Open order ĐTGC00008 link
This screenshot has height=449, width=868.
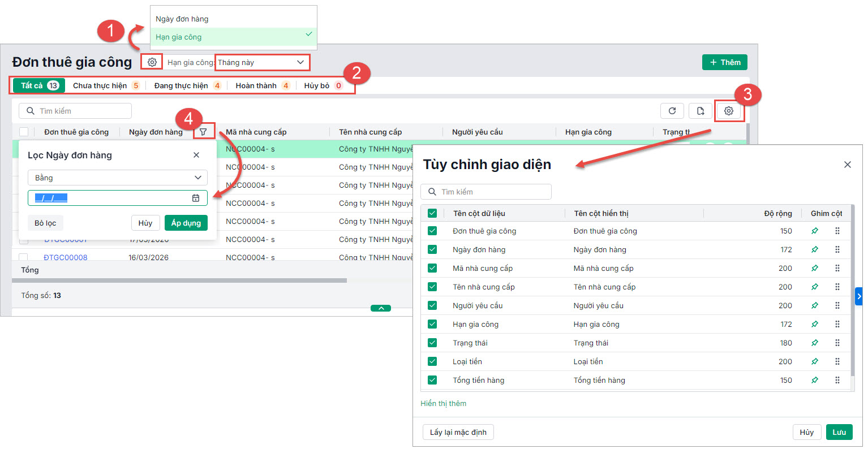tap(66, 257)
